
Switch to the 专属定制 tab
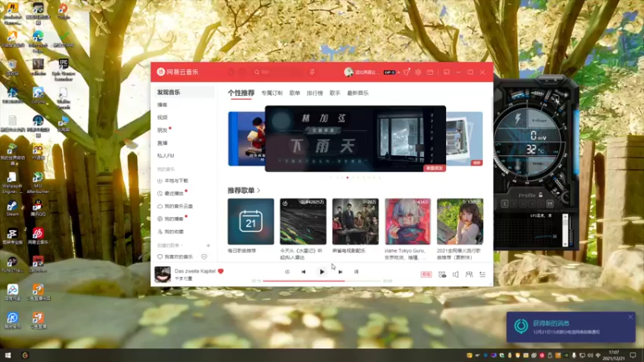tap(272, 93)
